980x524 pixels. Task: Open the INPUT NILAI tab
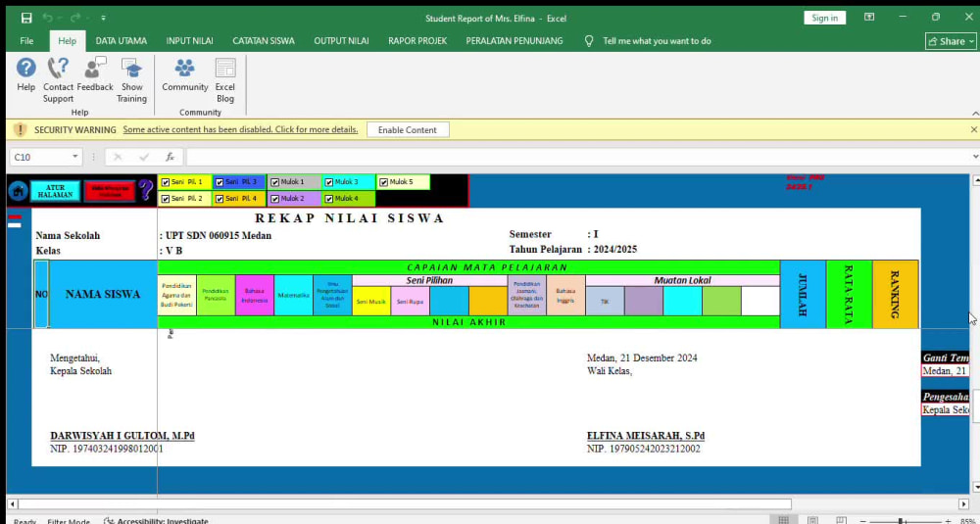[x=189, y=40]
